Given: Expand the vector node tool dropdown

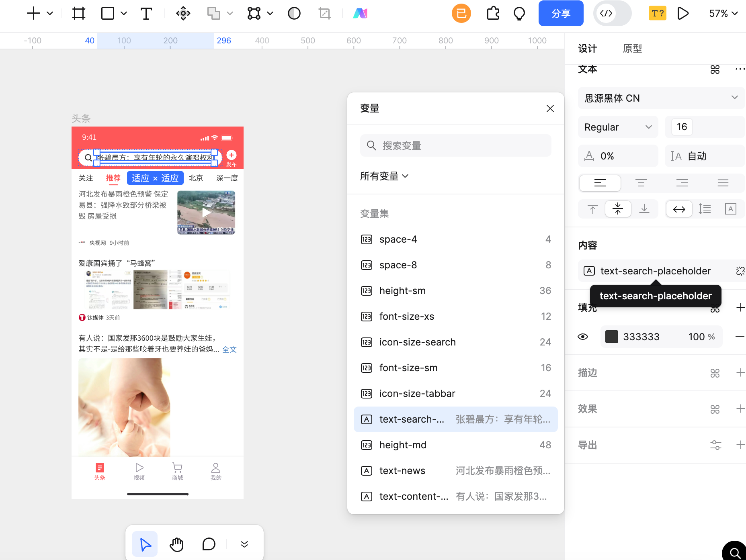Looking at the screenshot, I should click(270, 13).
